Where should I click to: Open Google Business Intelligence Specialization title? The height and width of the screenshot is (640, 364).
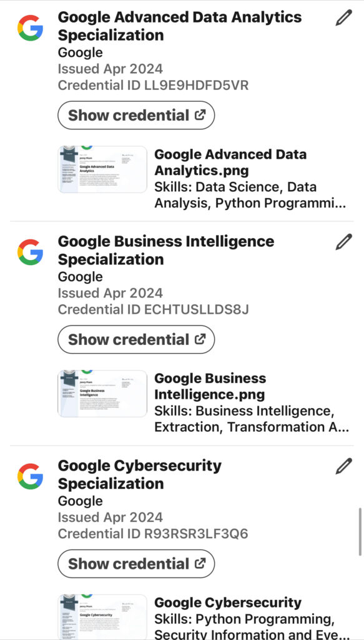point(166,250)
